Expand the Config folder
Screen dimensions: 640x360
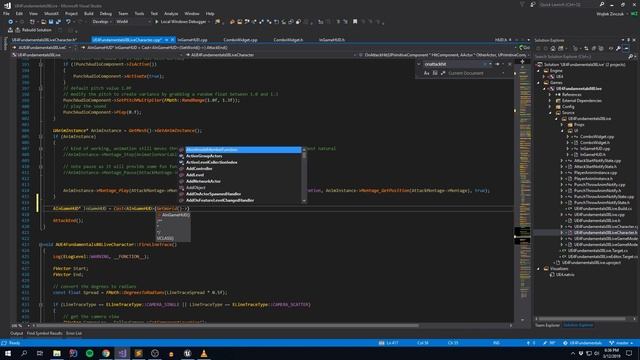(x=550, y=107)
